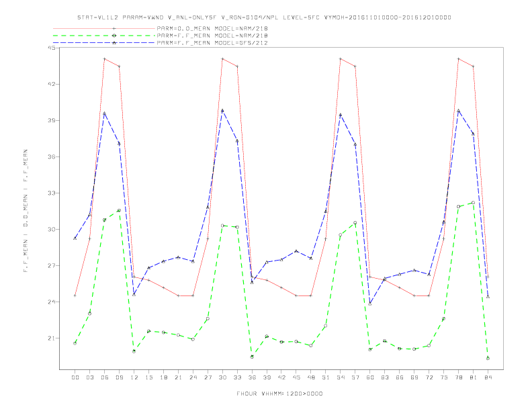Click y-axis tick label 39
The height and width of the screenshot is (411, 532).
(x=51, y=120)
